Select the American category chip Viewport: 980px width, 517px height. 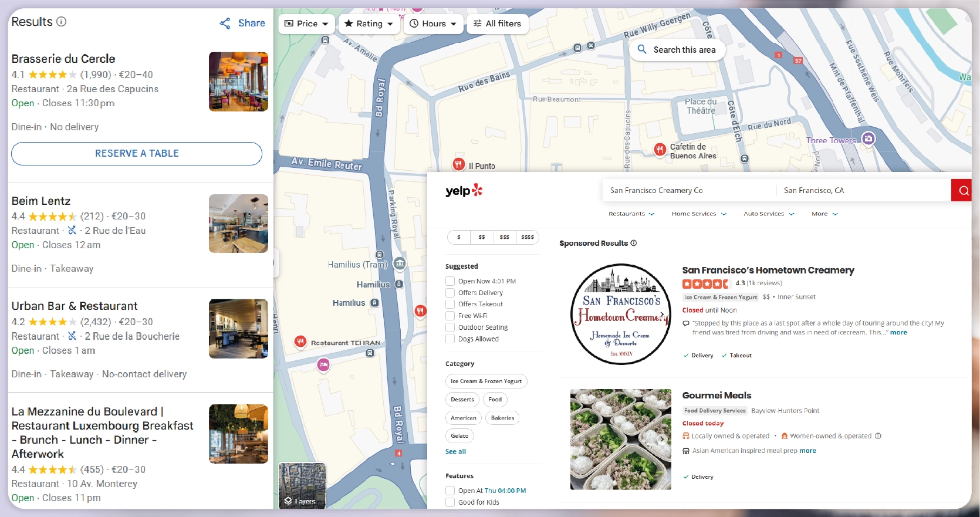coord(464,418)
